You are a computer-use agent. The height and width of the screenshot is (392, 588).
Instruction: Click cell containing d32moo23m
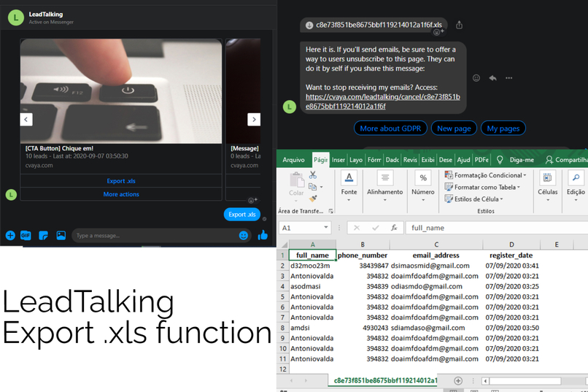point(312,266)
